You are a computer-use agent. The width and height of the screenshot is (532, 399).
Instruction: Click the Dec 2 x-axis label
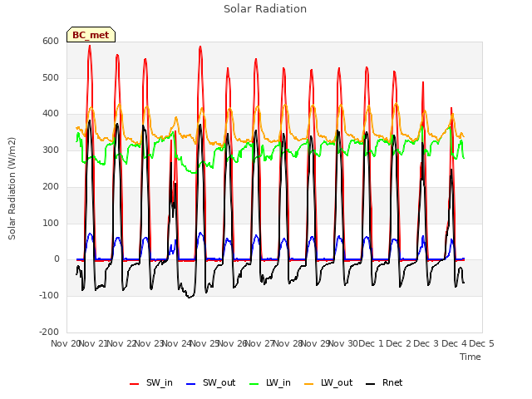click(x=399, y=343)
